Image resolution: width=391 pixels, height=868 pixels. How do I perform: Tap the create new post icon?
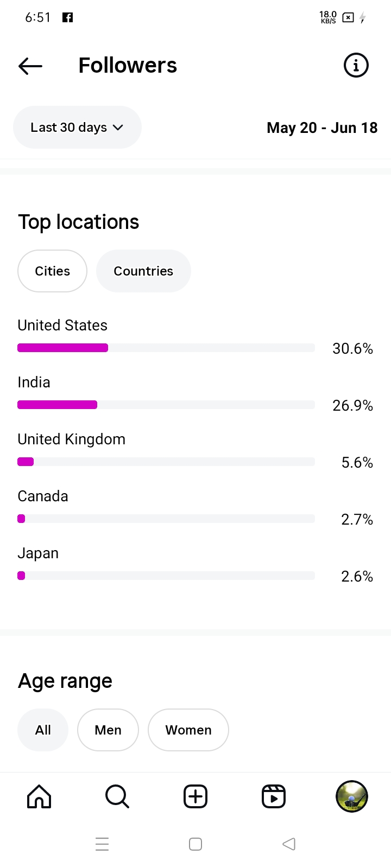[195, 796]
